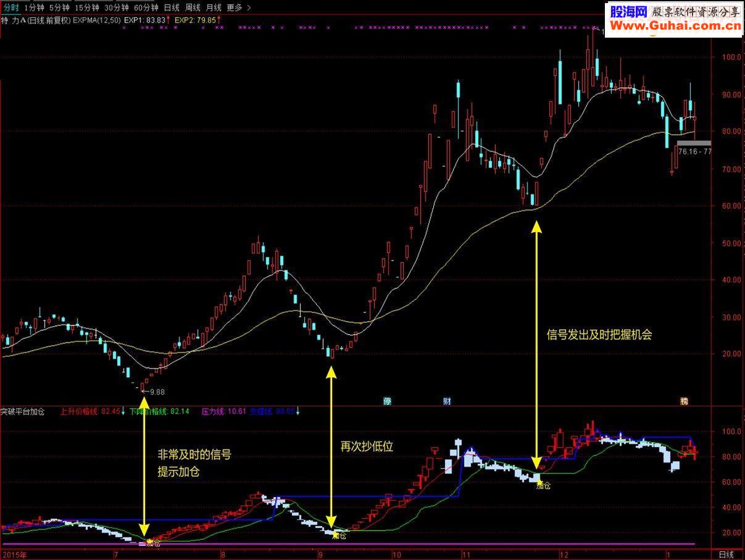Switch to the 日线 daily tab
This screenshot has height=560, width=745.
(172, 7)
